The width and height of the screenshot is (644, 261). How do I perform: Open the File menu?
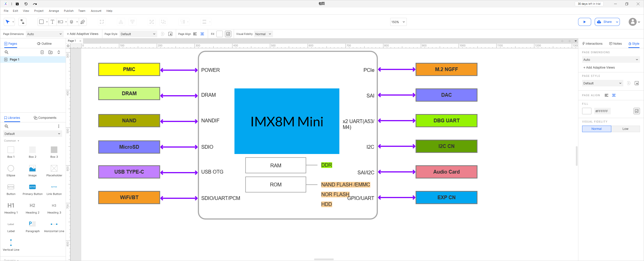[6, 11]
